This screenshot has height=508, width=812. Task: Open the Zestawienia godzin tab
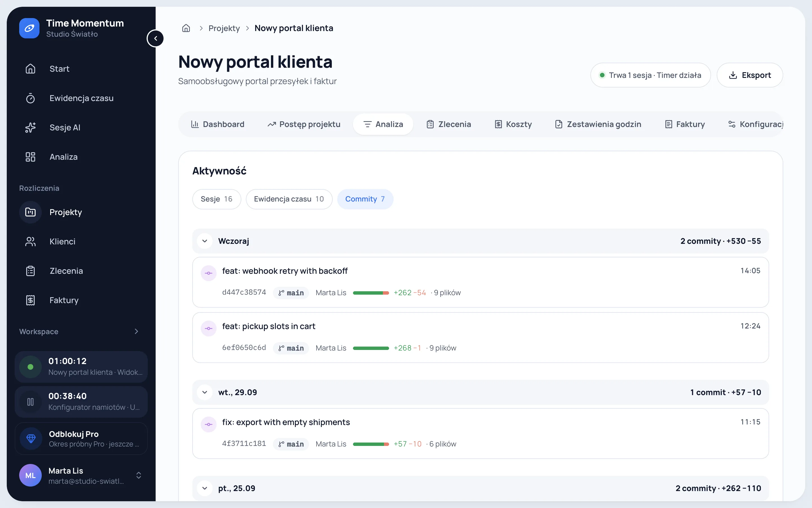click(x=598, y=124)
